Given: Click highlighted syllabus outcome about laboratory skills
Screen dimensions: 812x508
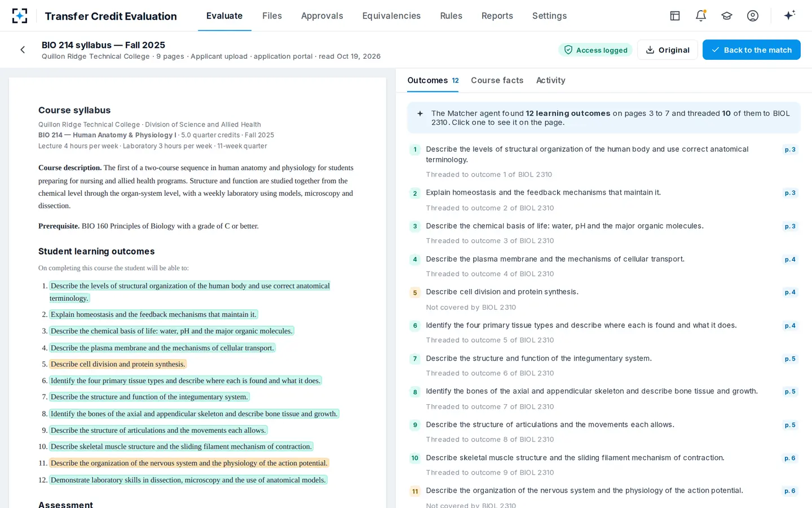Looking at the screenshot, I should tap(188, 480).
